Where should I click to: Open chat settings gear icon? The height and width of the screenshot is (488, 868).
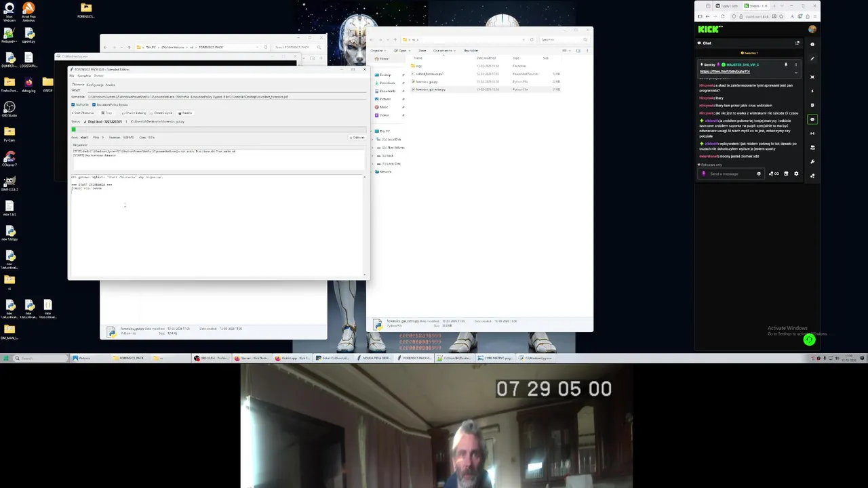pos(796,174)
